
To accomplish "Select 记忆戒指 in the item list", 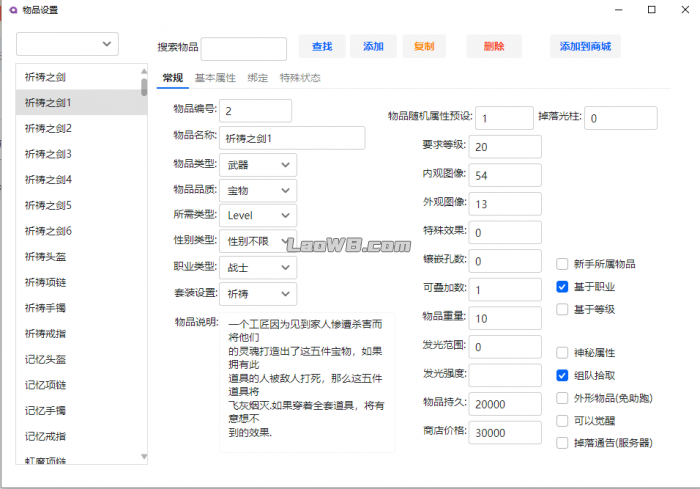I will 79,436.
